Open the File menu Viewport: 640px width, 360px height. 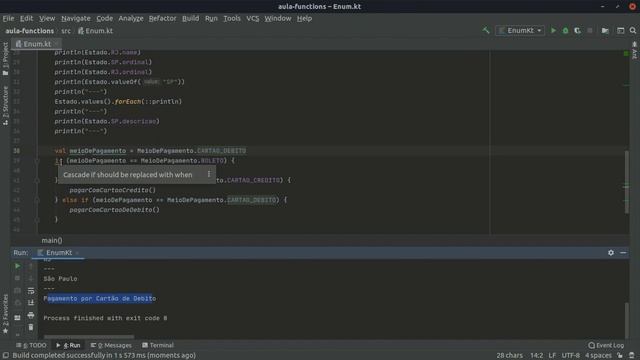click(x=8, y=18)
